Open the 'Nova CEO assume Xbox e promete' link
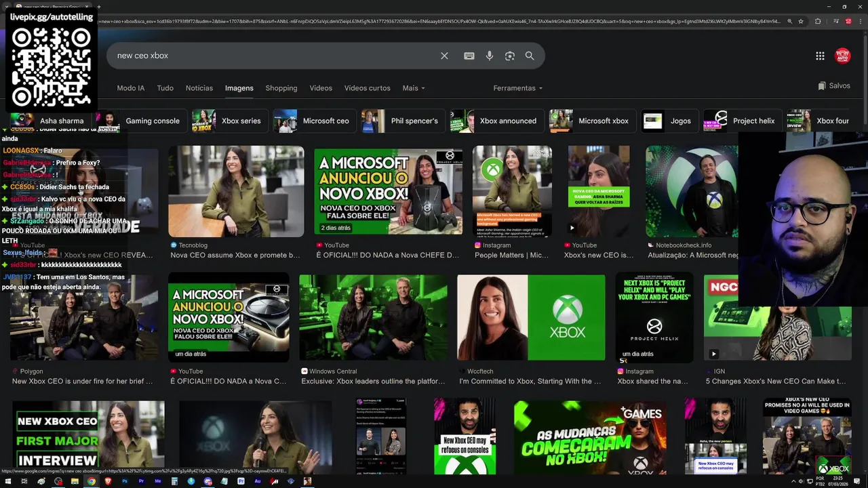Viewport: 868px width, 488px height. pos(235,255)
